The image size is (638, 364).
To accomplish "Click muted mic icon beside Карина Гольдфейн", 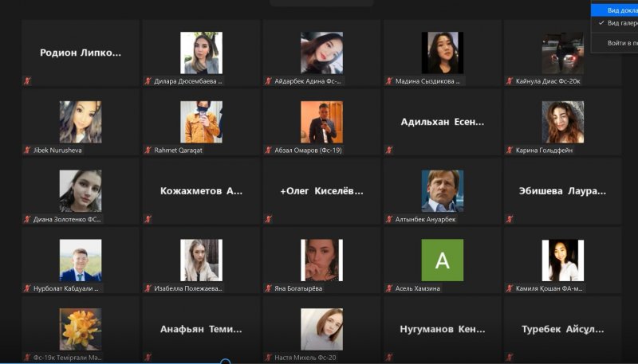I will [510, 150].
